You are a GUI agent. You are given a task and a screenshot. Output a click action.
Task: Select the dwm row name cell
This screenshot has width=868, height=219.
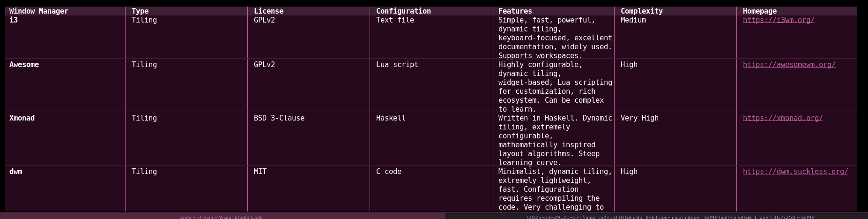pos(16,172)
